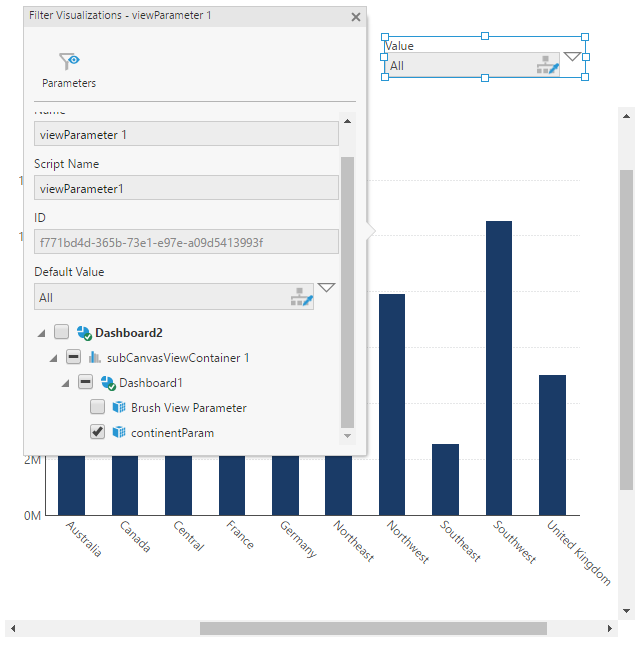Collapse the Dashboard2 tree node

click(x=41, y=333)
